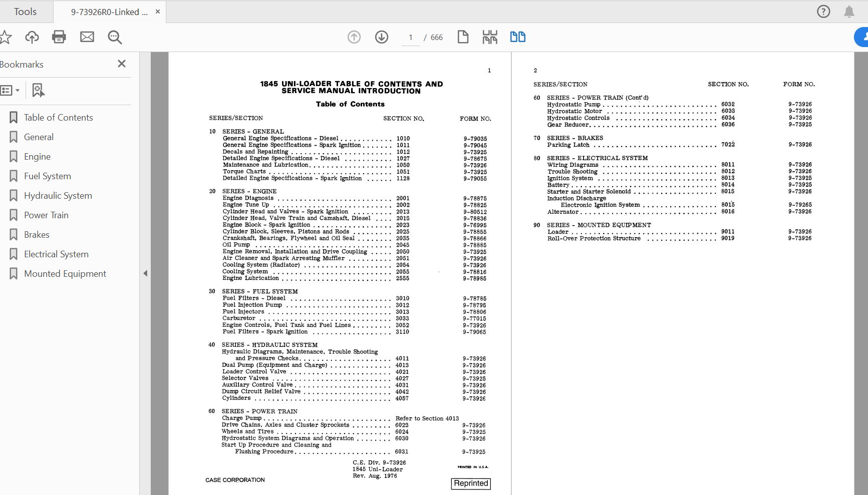The width and height of the screenshot is (868, 495).
Task: Open the help question mark icon
Action: click(823, 12)
